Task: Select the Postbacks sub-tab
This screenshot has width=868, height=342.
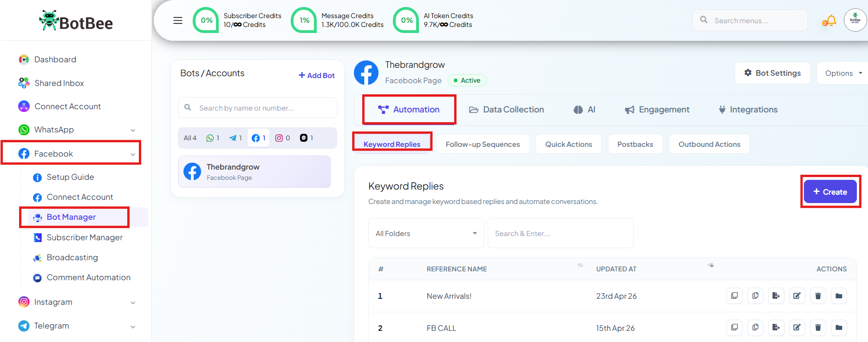Action: pyautogui.click(x=635, y=144)
